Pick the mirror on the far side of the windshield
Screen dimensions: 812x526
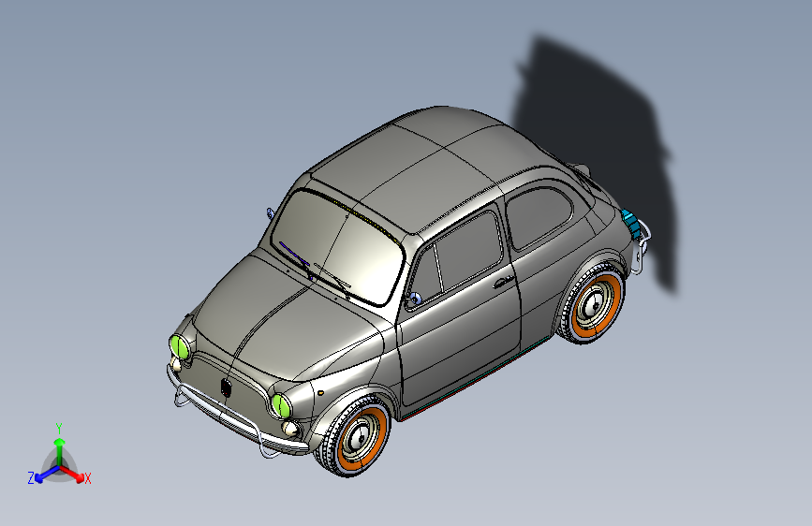pyautogui.click(x=271, y=213)
